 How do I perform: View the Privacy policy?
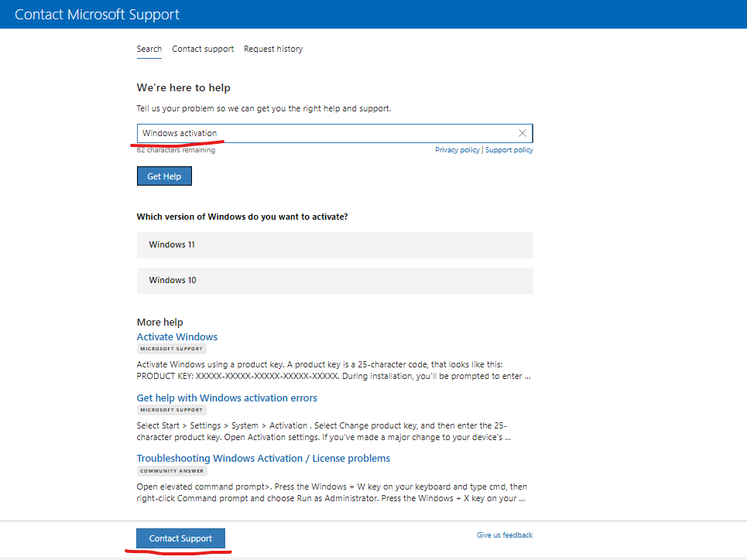click(x=457, y=150)
